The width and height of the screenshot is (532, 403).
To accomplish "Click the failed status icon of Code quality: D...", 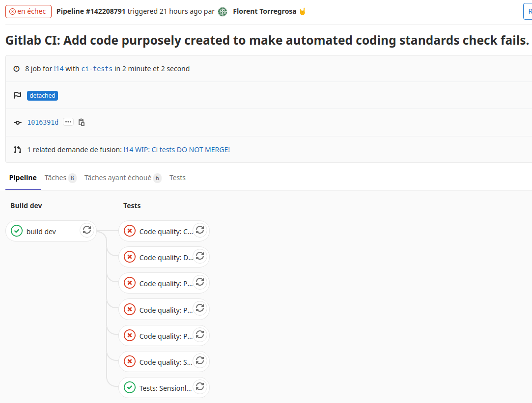I will (130, 257).
